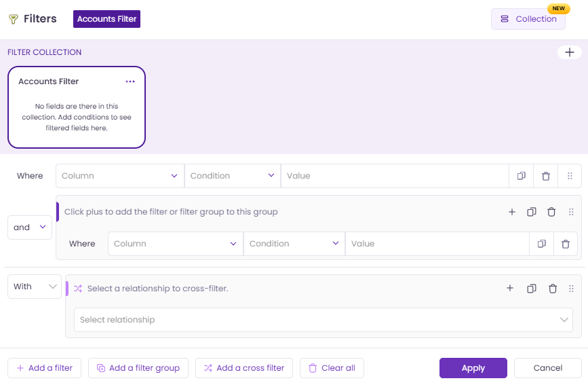Open the first Column dropdown
Image resolution: width=588 pixels, height=385 pixels.
tap(120, 176)
